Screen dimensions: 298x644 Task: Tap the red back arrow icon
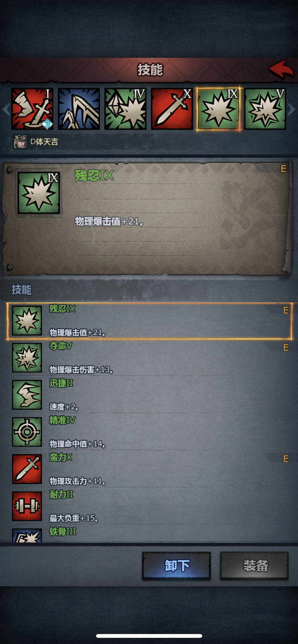281,69
